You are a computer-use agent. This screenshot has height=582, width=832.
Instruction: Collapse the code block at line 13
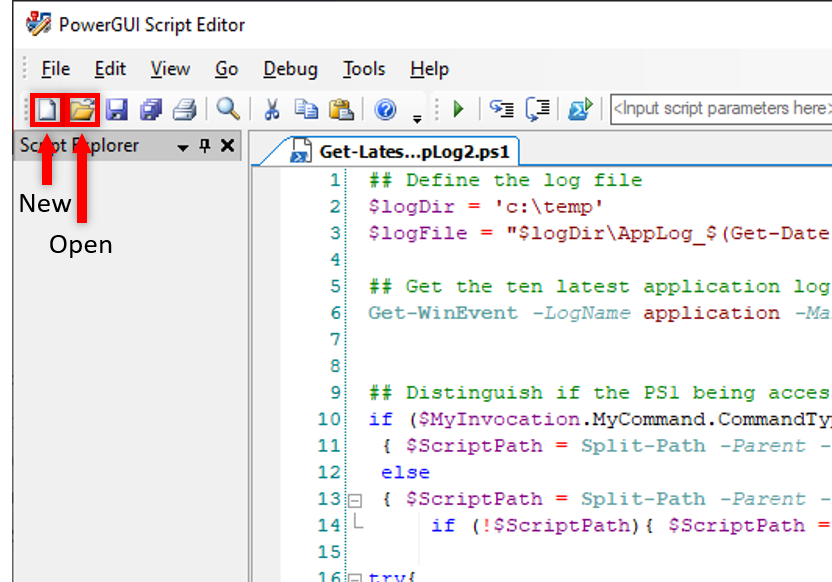(x=355, y=500)
